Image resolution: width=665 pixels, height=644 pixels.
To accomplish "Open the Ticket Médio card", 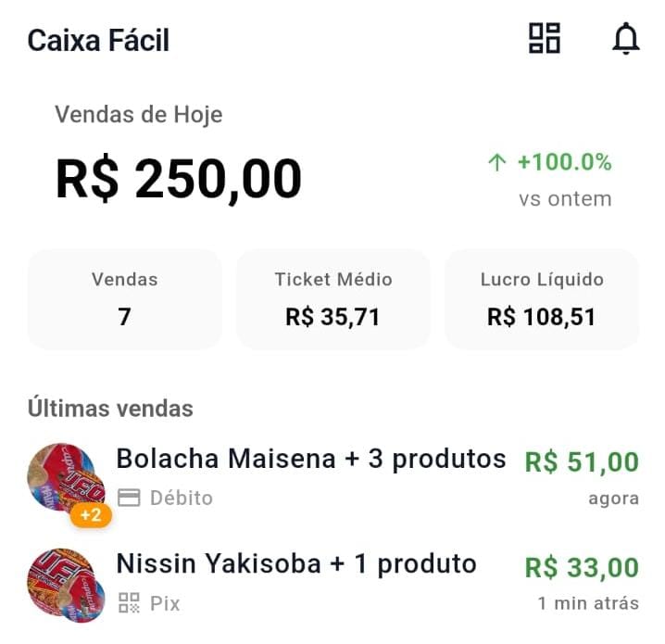I will coord(333,298).
